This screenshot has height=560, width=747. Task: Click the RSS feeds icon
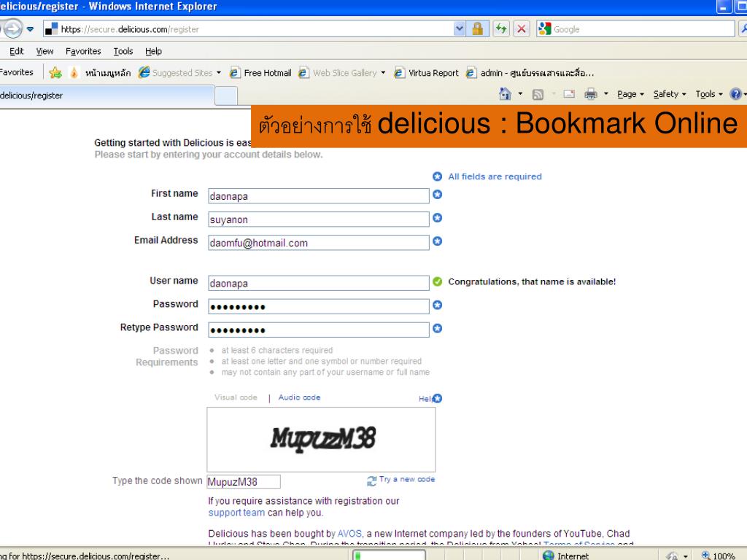[538, 94]
